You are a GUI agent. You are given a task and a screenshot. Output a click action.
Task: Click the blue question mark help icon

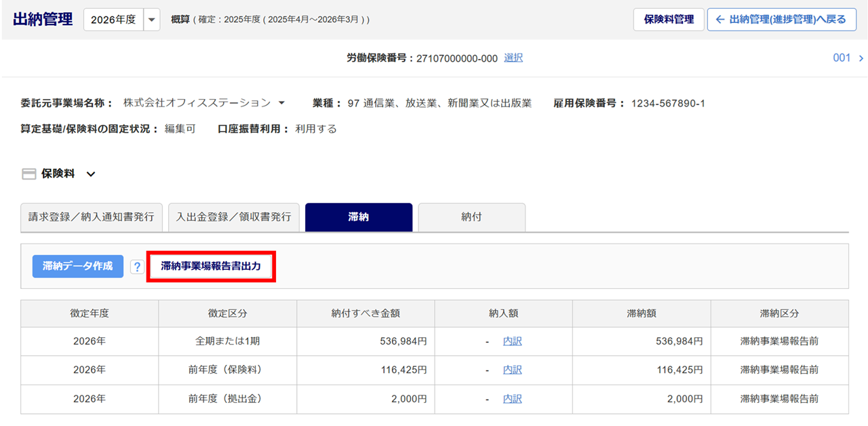(137, 267)
